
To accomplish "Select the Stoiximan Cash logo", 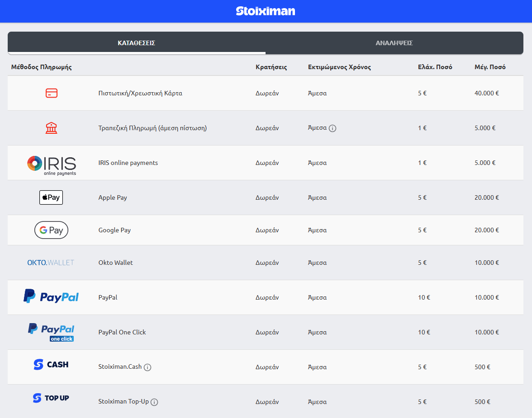I will (x=51, y=365).
